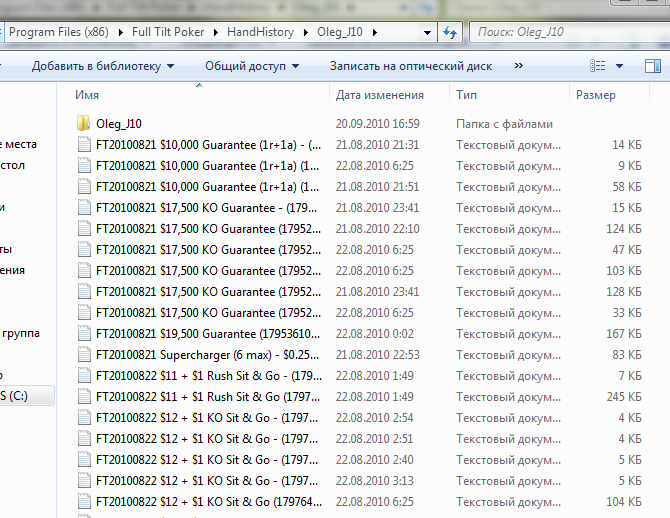Expand arrow after Program Files (x86) breadcrumb
This screenshot has width=670, height=518.
(120, 32)
